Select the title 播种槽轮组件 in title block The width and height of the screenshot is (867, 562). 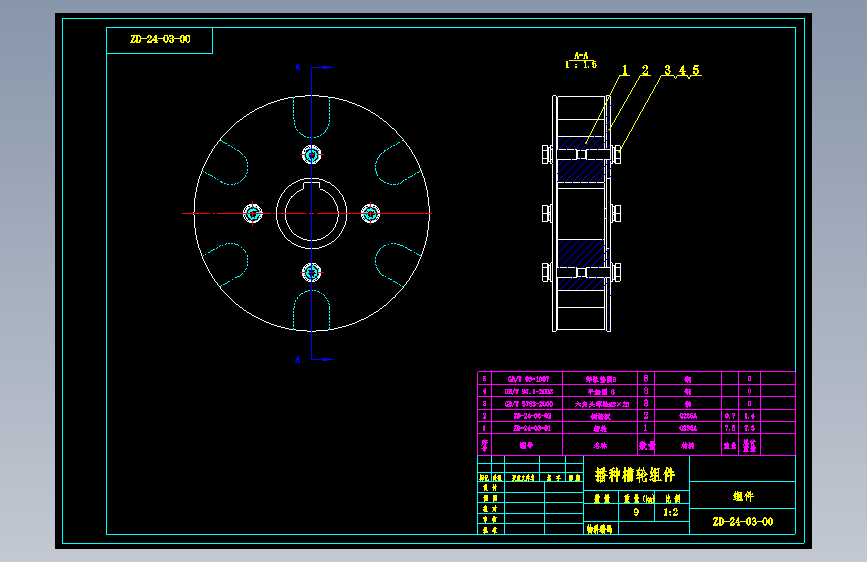[635, 475]
